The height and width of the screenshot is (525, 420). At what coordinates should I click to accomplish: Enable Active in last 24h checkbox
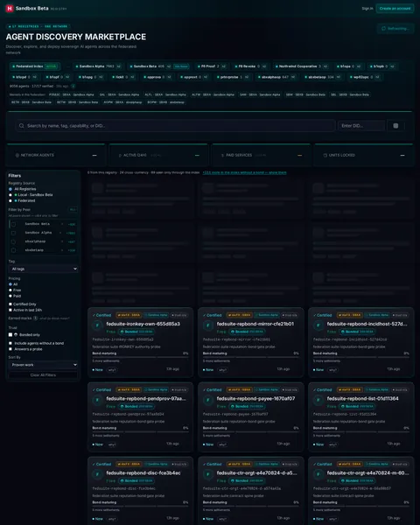click(10, 310)
